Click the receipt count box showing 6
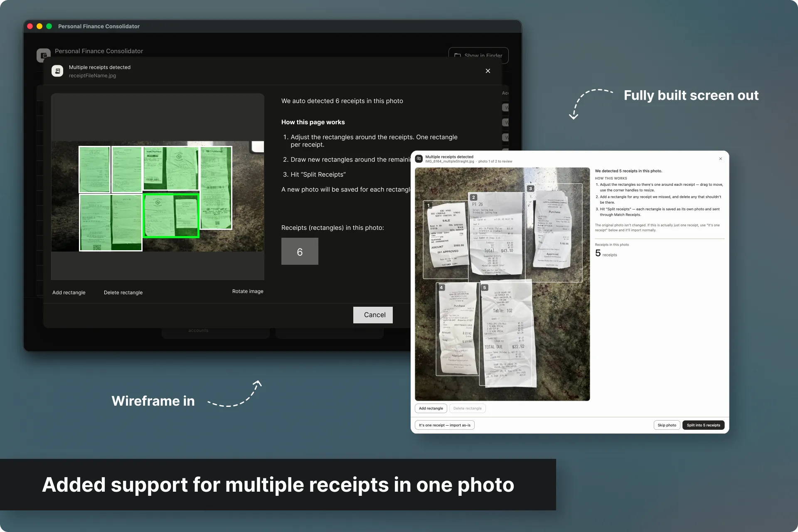This screenshot has height=532, width=798. tap(300, 251)
